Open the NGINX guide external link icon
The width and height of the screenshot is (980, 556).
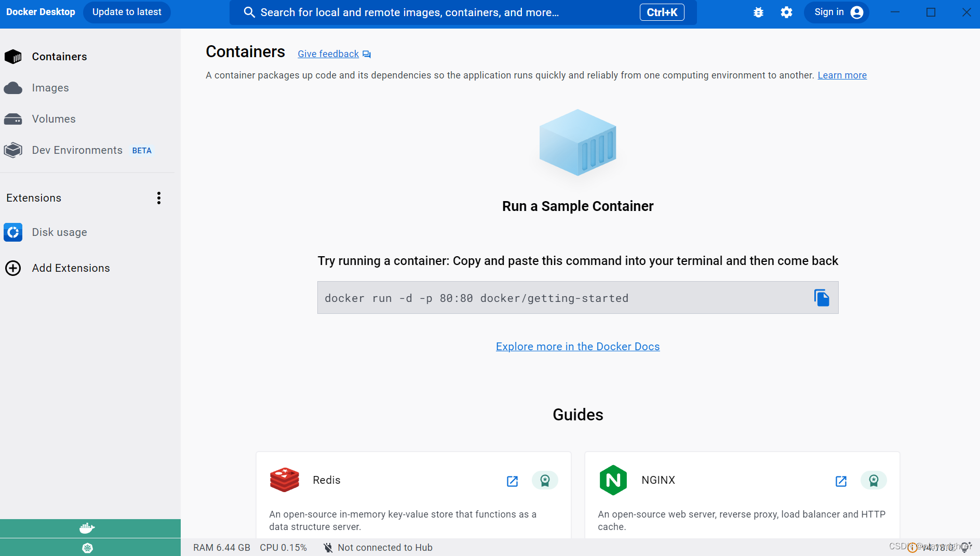841,481
